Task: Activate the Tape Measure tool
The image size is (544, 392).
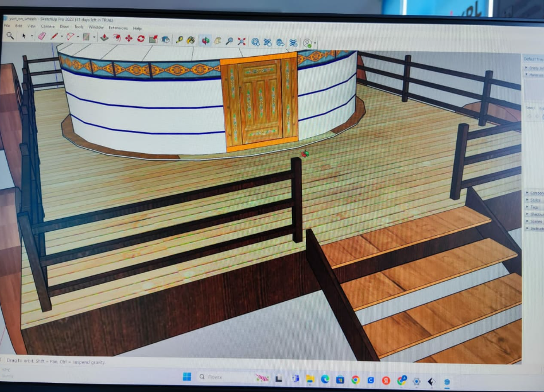Action: (179, 40)
